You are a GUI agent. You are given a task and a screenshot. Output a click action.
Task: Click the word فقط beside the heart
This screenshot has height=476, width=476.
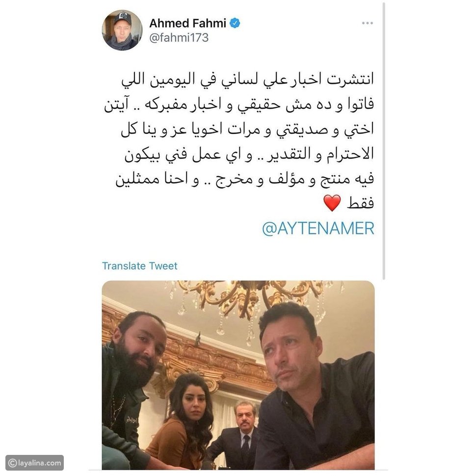click(x=361, y=203)
